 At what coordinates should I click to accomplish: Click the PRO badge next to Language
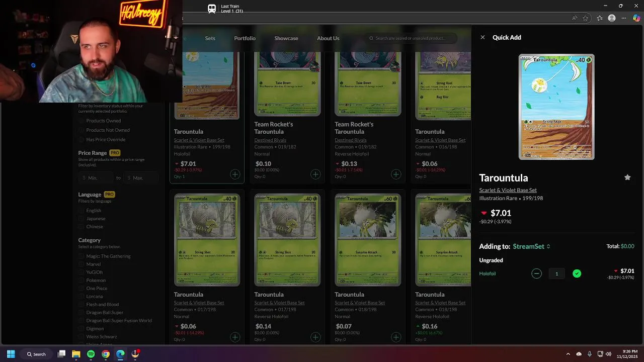click(109, 195)
